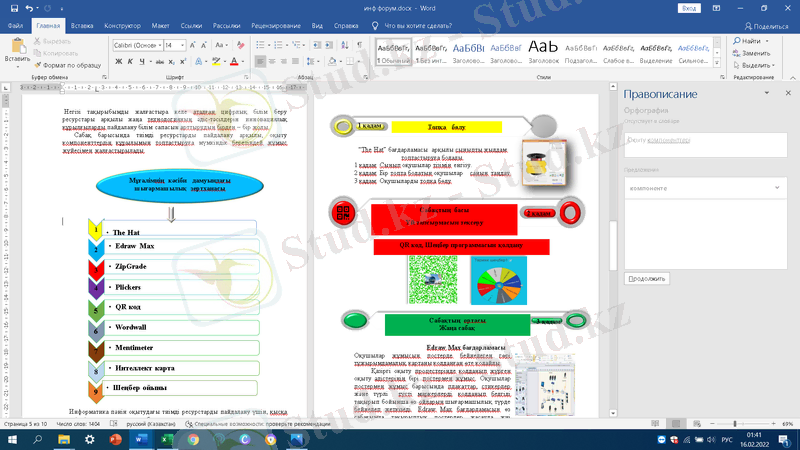Expand the suggestions dropdown in Правописание pane
The width and height of the screenshot is (800, 450).
click(x=777, y=187)
